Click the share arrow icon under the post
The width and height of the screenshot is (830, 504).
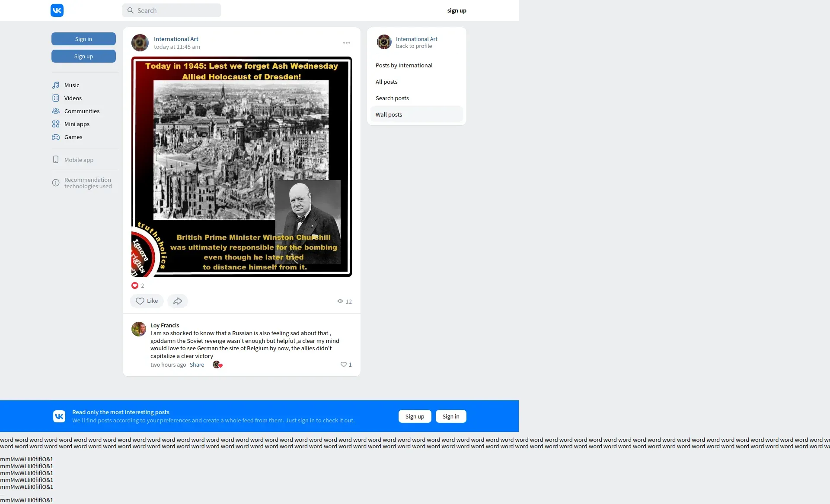pos(177,301)
